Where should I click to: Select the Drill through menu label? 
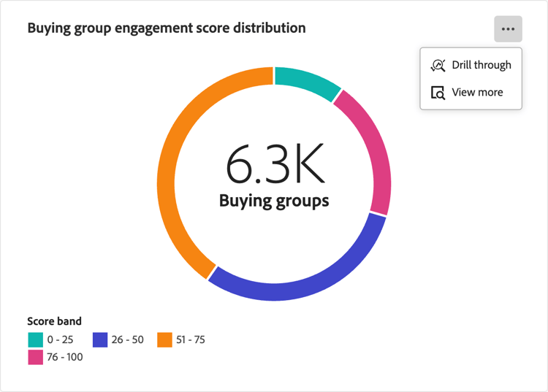coord(482,65)
